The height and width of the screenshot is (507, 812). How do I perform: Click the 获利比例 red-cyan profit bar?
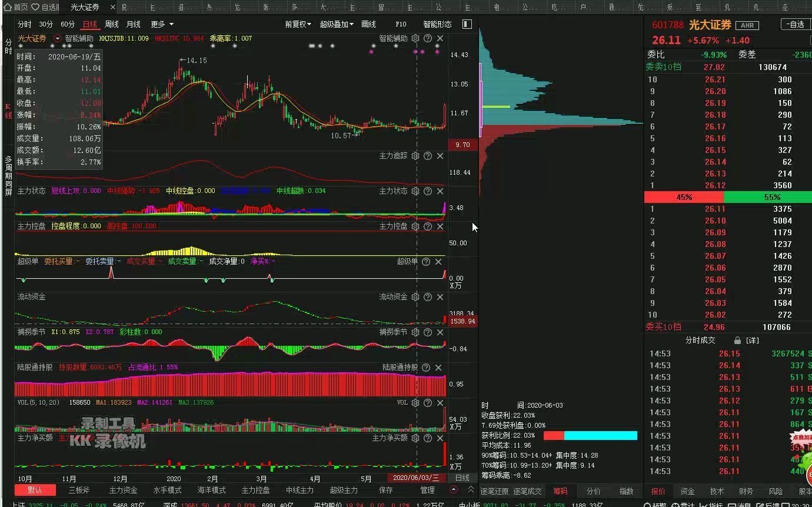pos(590,436)
